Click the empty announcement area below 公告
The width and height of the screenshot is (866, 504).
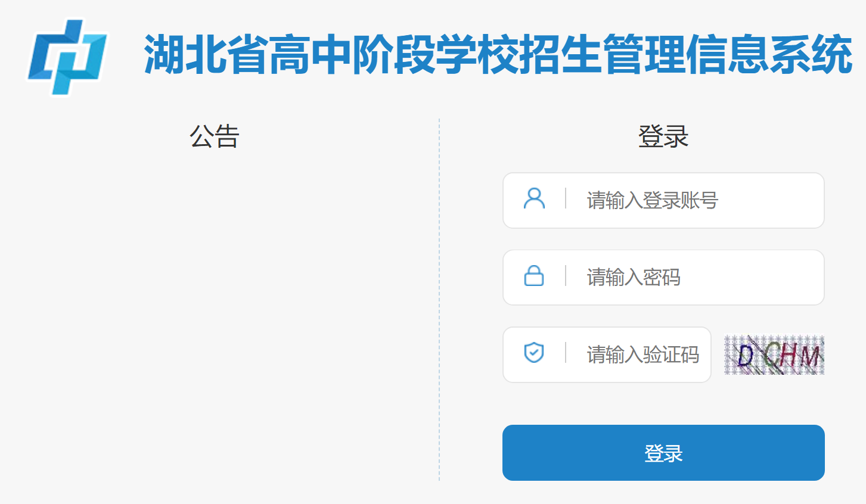tap(215, 298)
